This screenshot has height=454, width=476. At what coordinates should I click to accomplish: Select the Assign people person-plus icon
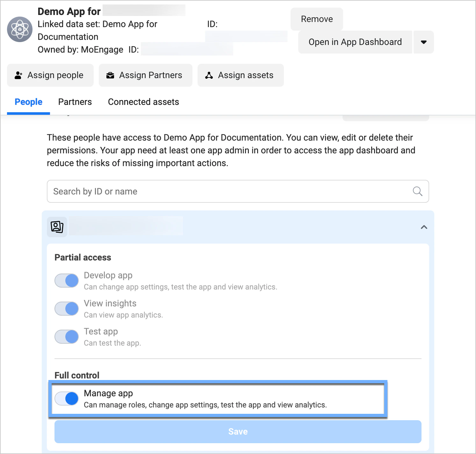tap(18, 75)
